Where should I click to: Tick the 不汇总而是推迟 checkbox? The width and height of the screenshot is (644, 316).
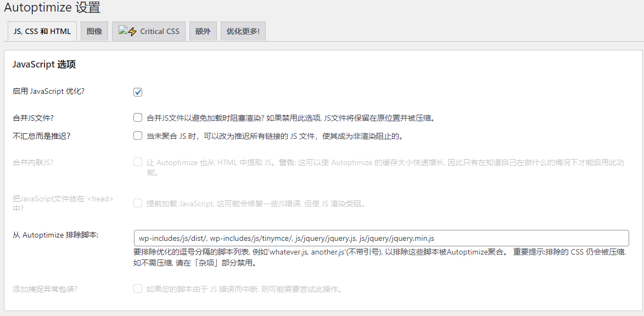pos(138,136)
